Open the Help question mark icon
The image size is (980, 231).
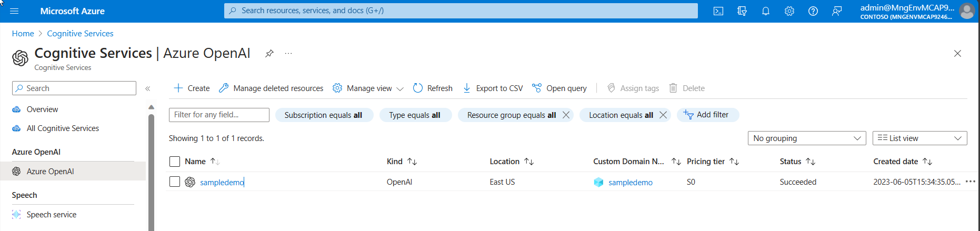813,11
